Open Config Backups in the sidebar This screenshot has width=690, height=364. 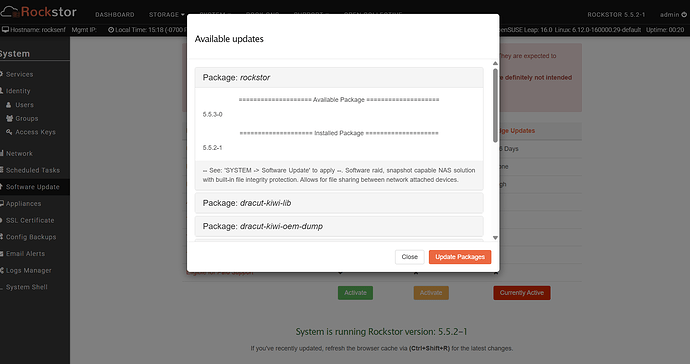pos(31,237)
